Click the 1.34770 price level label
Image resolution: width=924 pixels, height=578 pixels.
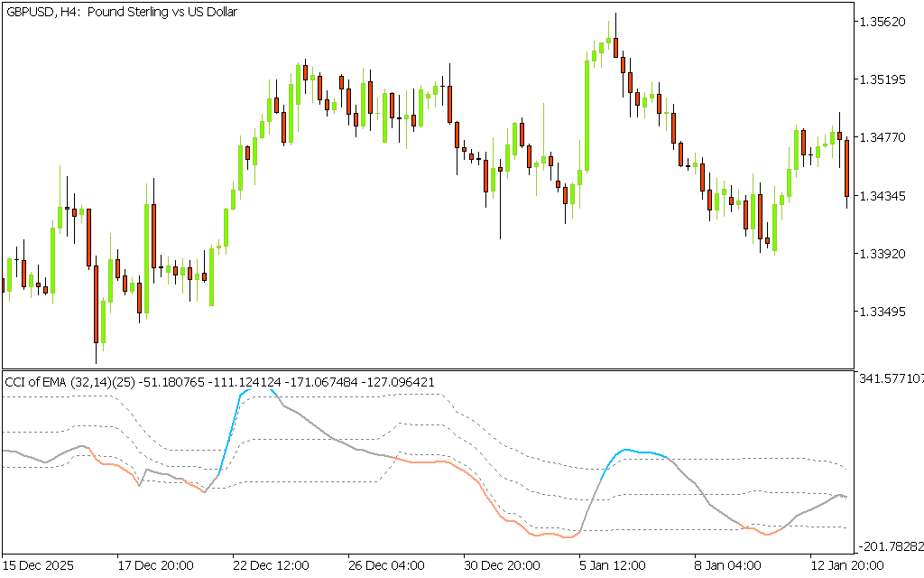pos(883,137)
